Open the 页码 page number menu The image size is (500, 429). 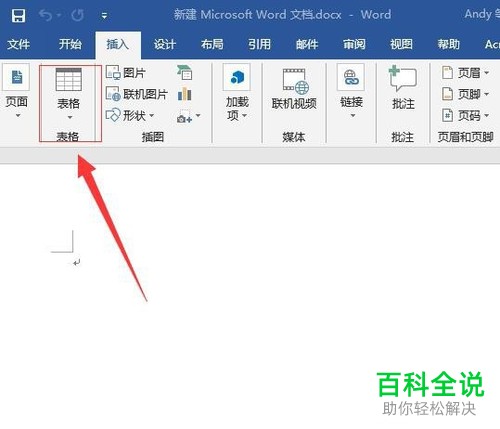pyautogui.click(x=465, y=115)
